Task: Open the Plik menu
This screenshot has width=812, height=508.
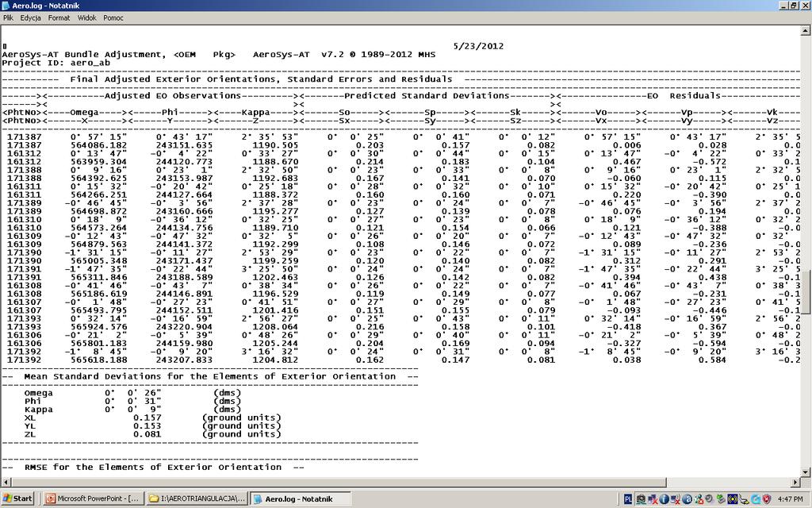Action: (8, 17)
